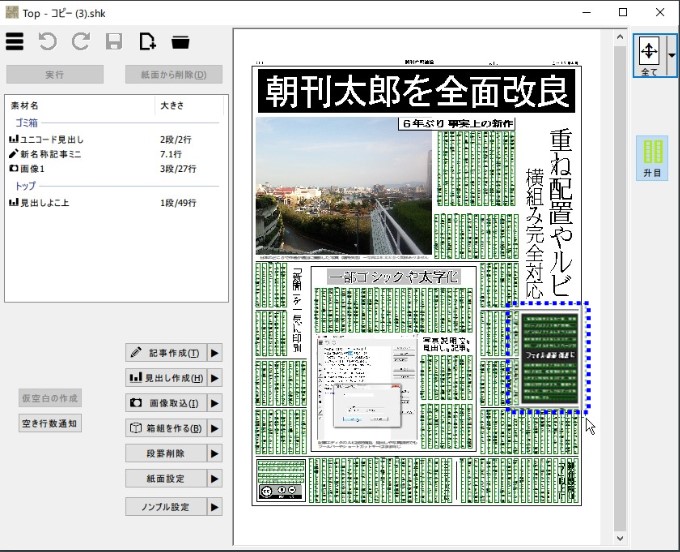The width and height of the screenshot is (680, 552).
Task: Select the 6年ぶり事実上の新作 headline
Action: point(457,124)
